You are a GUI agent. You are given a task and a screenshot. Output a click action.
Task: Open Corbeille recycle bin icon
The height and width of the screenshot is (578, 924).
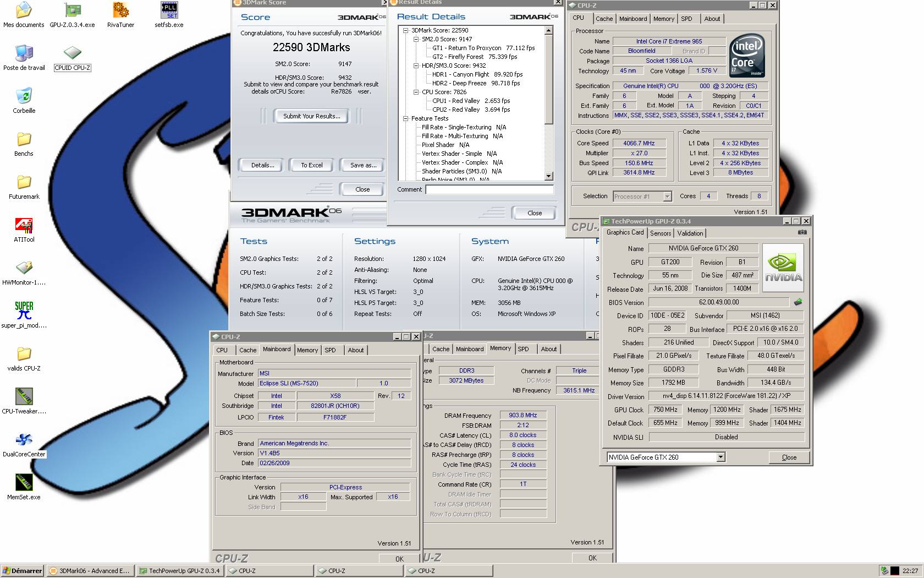pos(24,100)
